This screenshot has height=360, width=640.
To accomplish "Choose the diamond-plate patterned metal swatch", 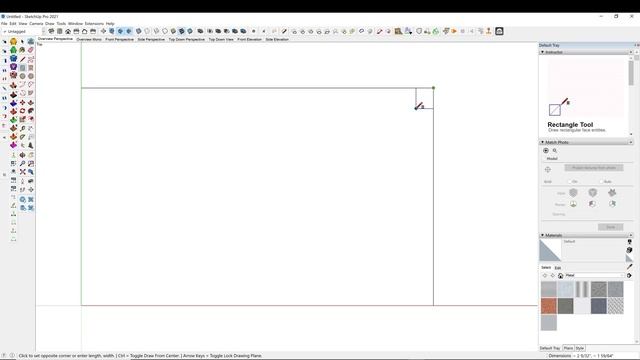I will [616, 306].
